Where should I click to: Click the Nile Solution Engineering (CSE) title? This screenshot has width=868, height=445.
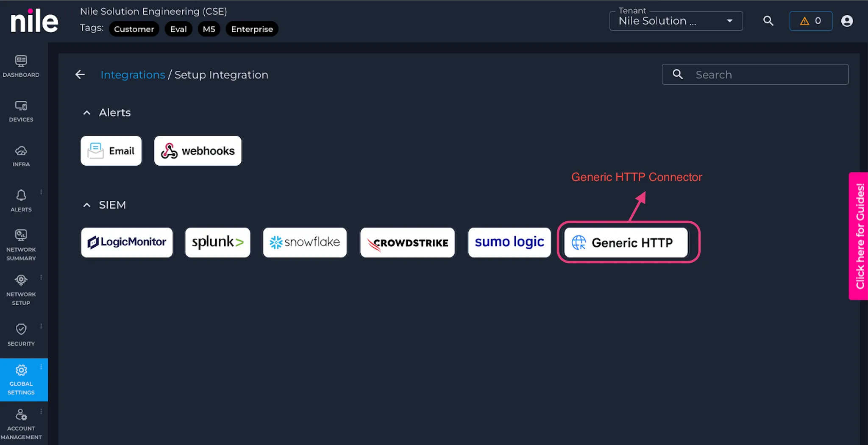pyautogui.click(x=153, y=11)
